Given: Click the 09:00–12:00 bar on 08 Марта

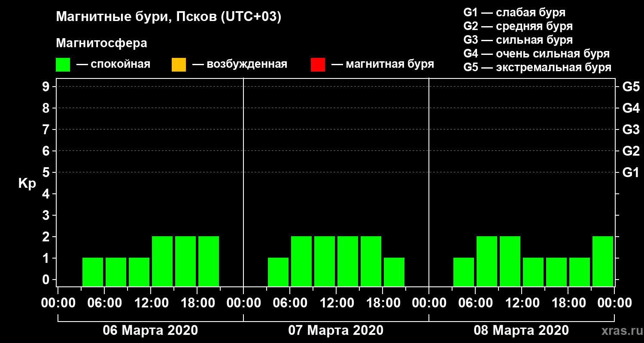Looking at the screenshot, I should point(510,261).
